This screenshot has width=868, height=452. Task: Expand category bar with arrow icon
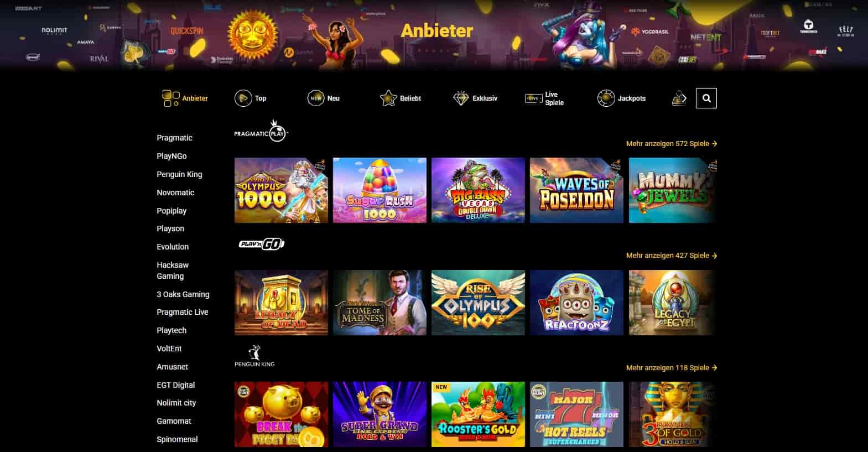[679, 98]
